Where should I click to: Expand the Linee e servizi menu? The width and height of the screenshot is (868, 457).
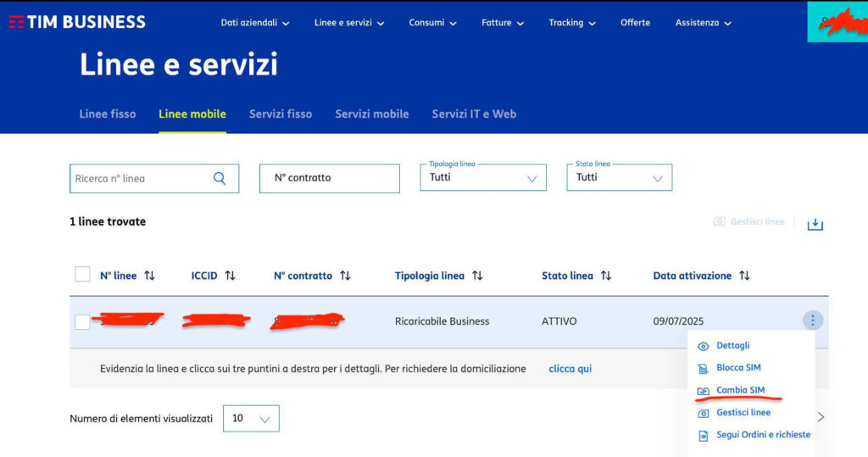pyautogui.click(x=348, y=23)
